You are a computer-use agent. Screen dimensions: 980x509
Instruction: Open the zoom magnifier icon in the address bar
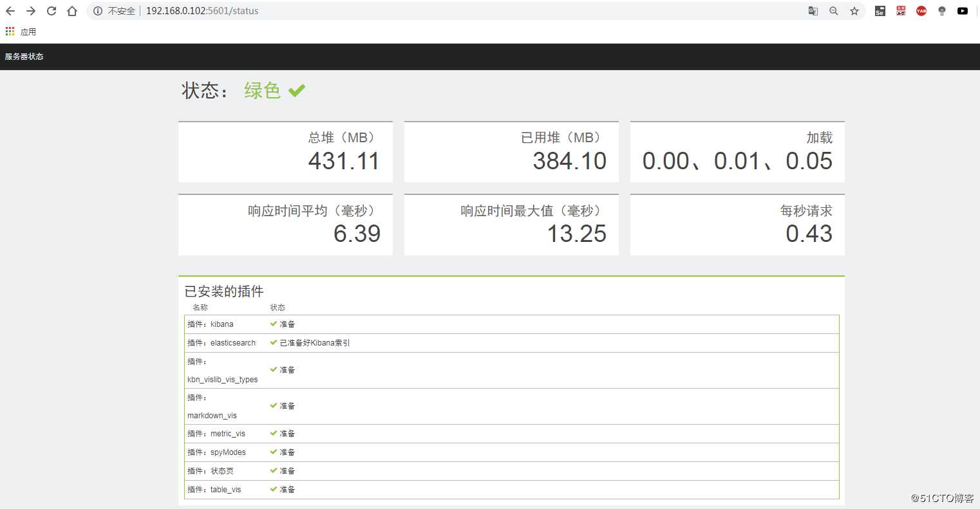(x=834, y=11)
